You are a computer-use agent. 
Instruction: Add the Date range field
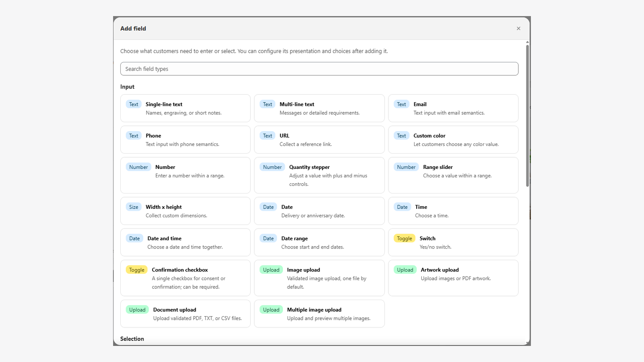(319, 242)
